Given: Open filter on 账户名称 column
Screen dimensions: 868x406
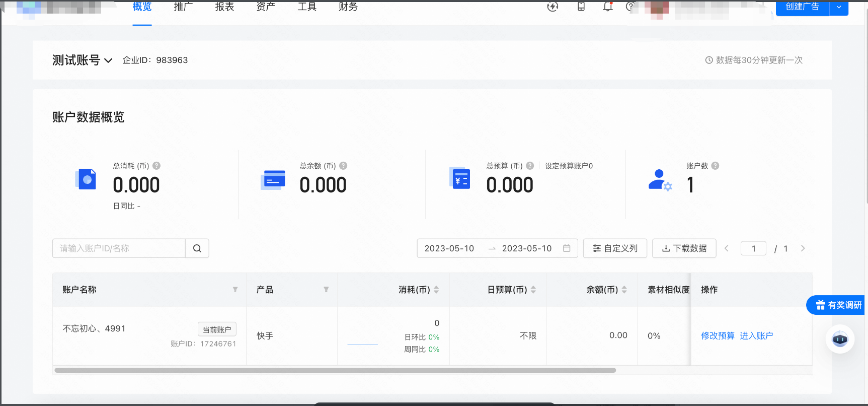Looking at the screenshot, I should pos(235,290).
